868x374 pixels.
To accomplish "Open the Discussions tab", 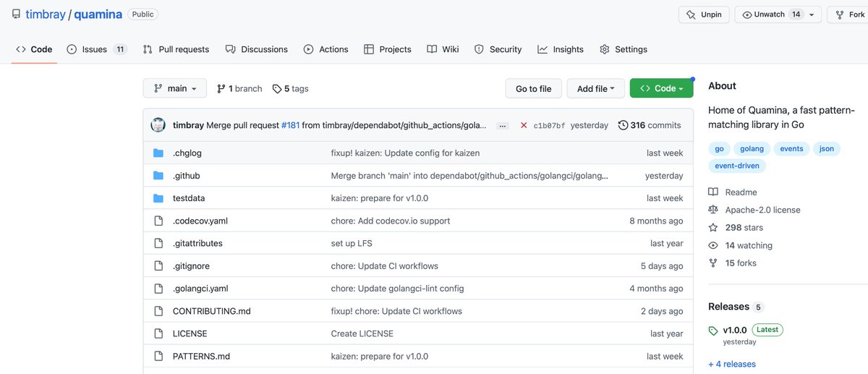I will pyautogui.click(x=256, y=49).
